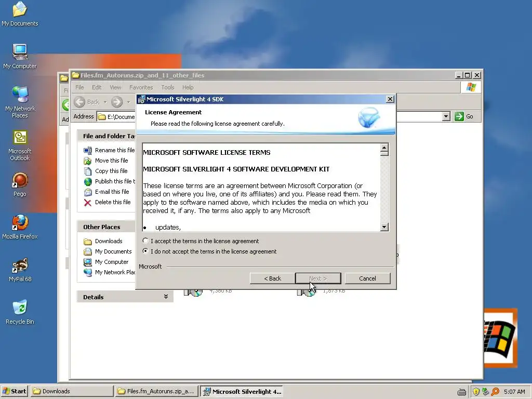Click the < Back button in SDK installer
The width and height of the screenshot is (532, 399).
272,278
